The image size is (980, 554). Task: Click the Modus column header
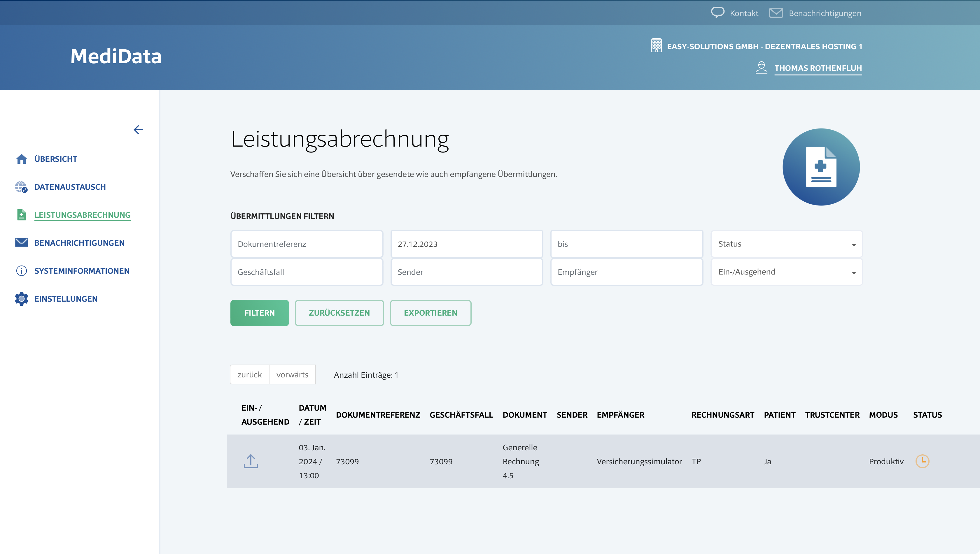883,415
